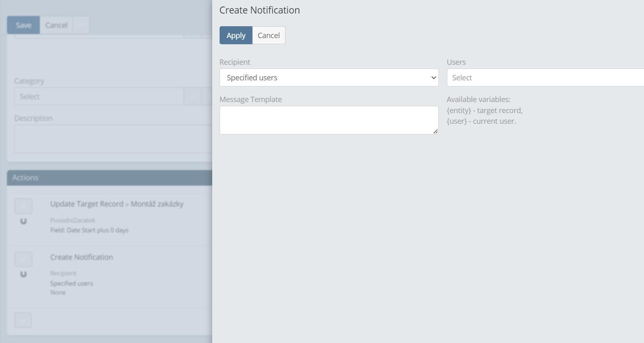
Task: Click the add action button below the actions list
Action: 23,320
